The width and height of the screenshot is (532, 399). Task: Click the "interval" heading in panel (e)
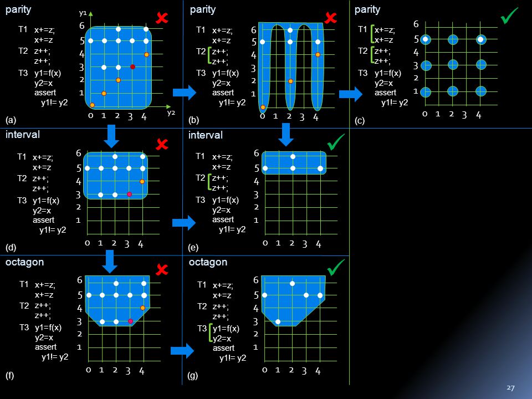point(206,135)
